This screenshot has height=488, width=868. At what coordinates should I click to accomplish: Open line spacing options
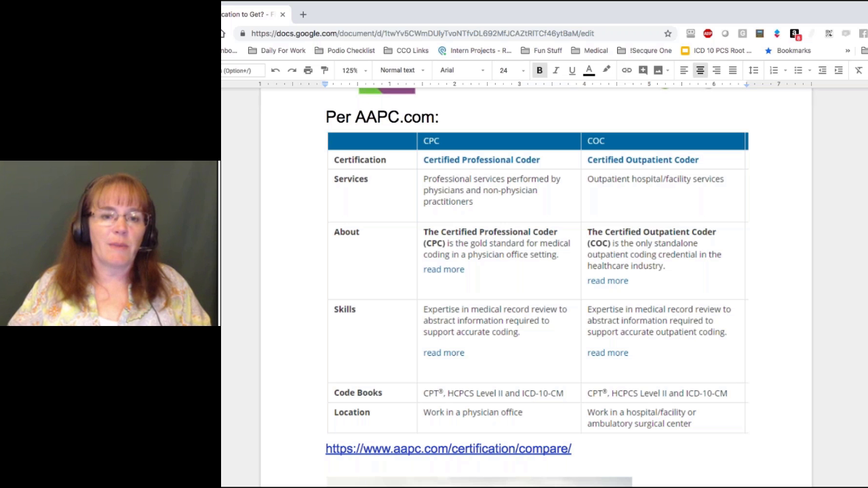753,70
